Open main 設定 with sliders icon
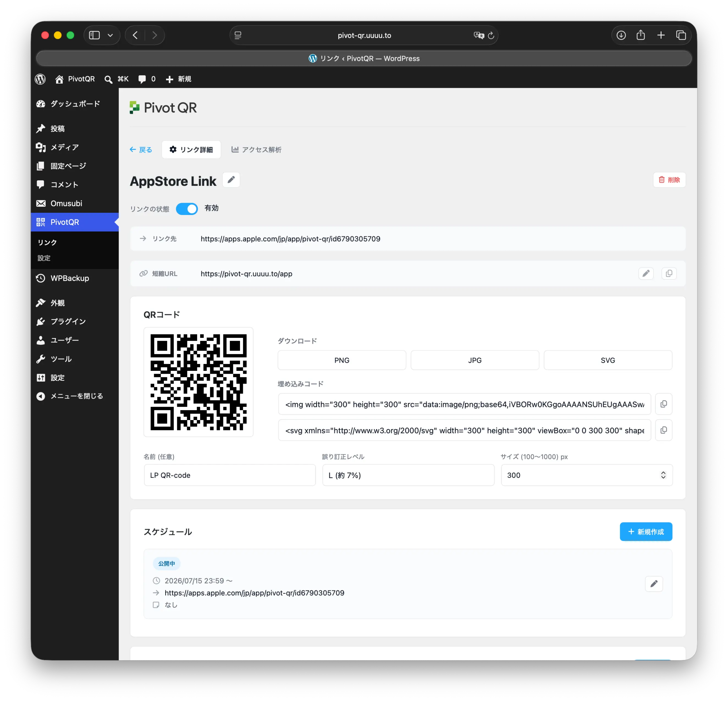The width and height of the screenshot is (728, 701). (x=75, y=377)
